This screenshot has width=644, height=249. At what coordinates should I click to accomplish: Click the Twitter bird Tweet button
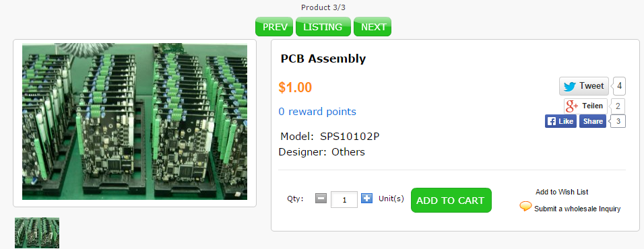point(583,86)
